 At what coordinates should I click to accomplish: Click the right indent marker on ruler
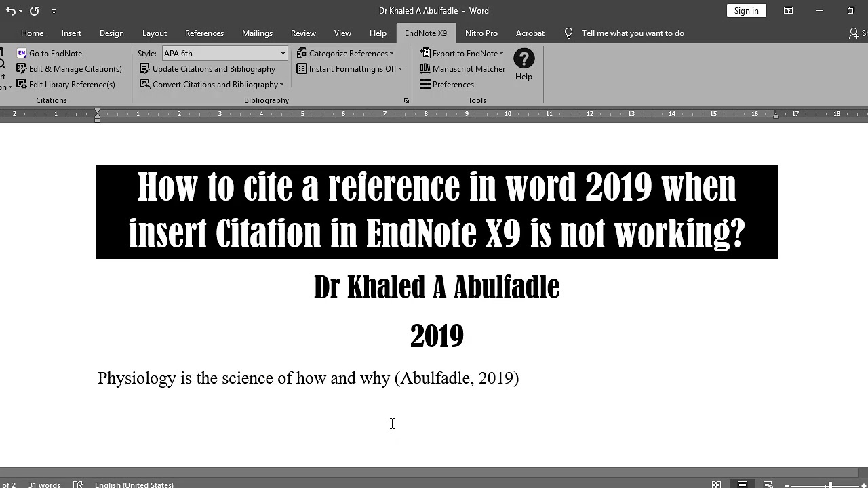point(776,115)
